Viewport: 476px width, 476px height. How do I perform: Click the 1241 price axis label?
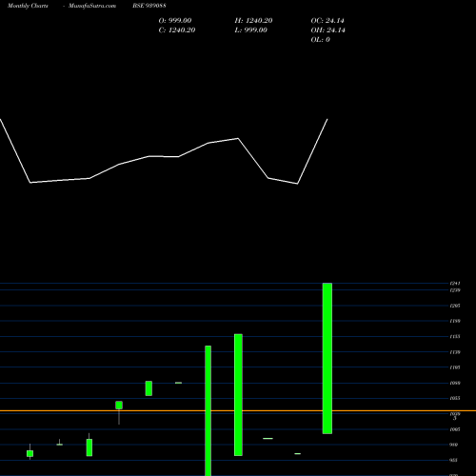click(455, 283)
